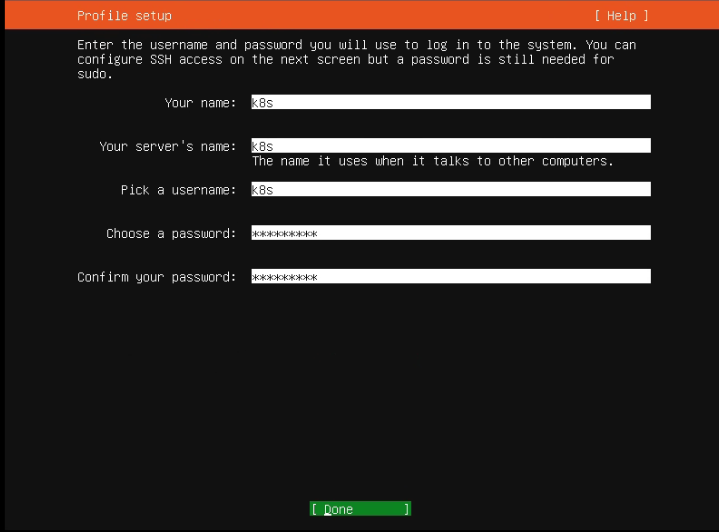Focus the Your server's name field
The width and height of the screenshot is (719, 532).
click(451, 146)
